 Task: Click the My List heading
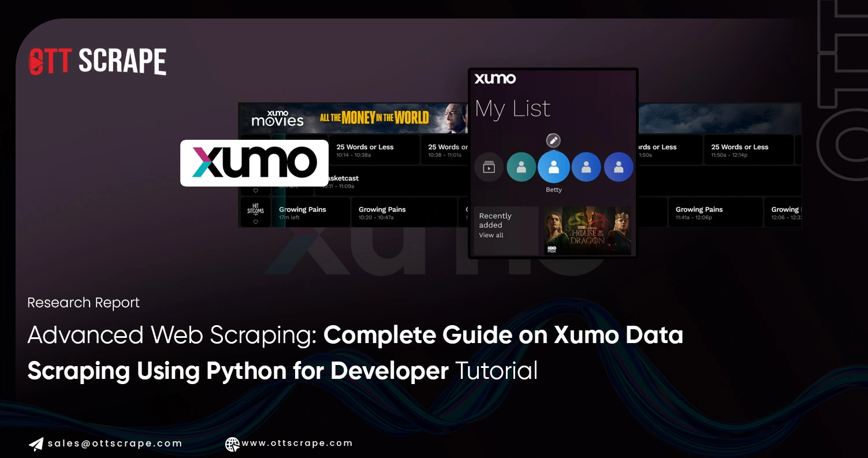(x=512, y=109)
